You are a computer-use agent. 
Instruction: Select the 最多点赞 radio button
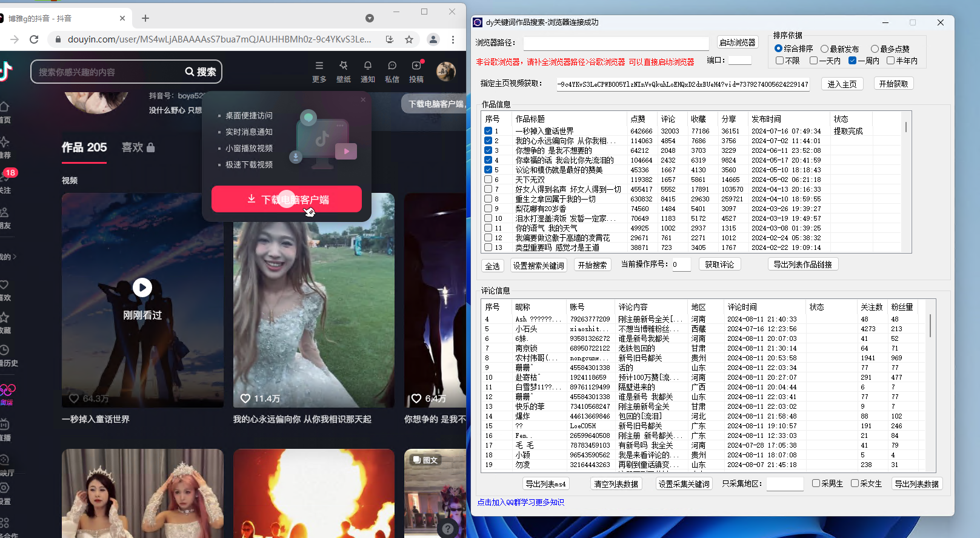(875, 49)
